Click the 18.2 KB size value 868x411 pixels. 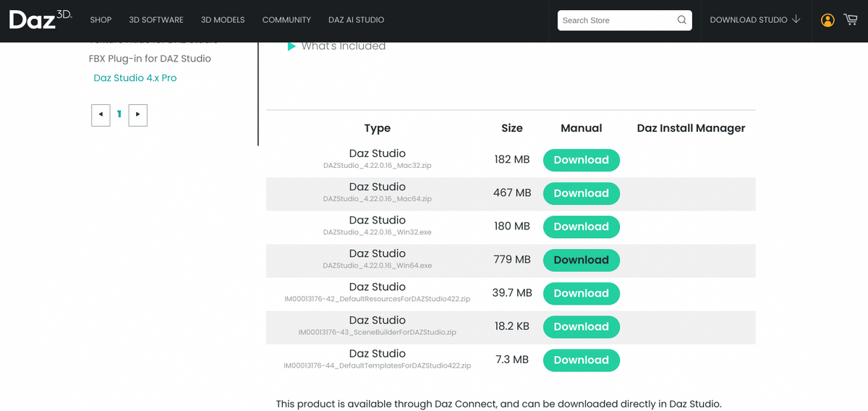[512, 326]
